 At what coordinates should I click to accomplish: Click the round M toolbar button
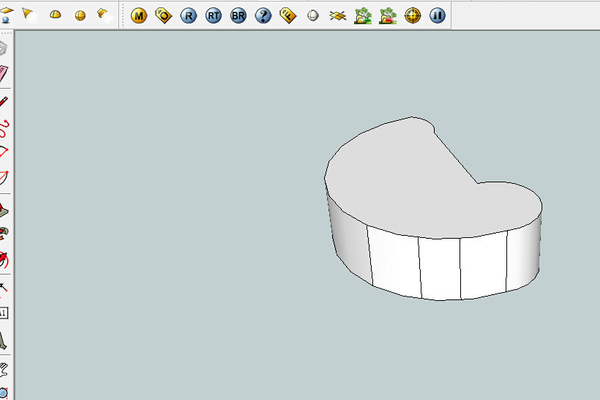click(139, 16)
